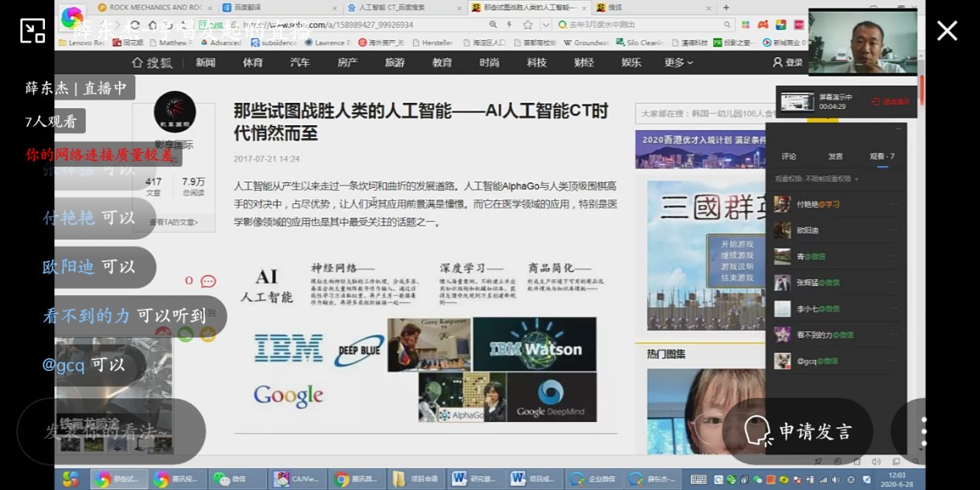The image size is (980, 490).
Task: Open the 查看TA的文章 link
Action: click(x=174, y=222)
